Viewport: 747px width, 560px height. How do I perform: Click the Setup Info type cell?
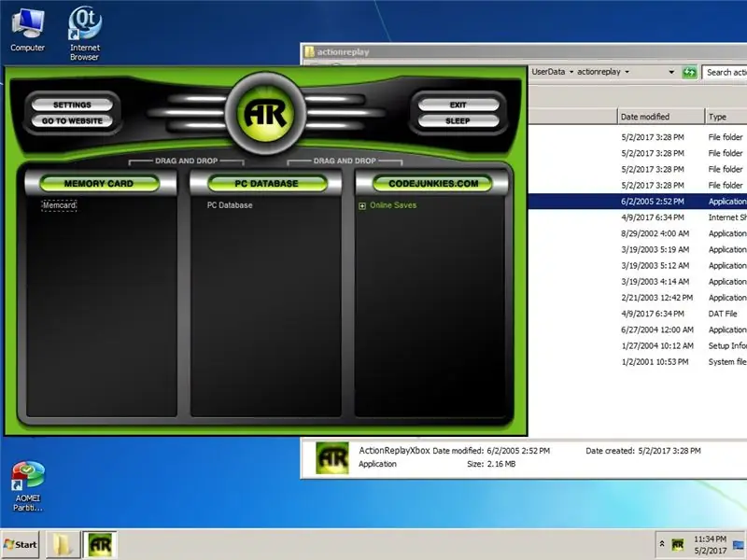tap(727, 345)
